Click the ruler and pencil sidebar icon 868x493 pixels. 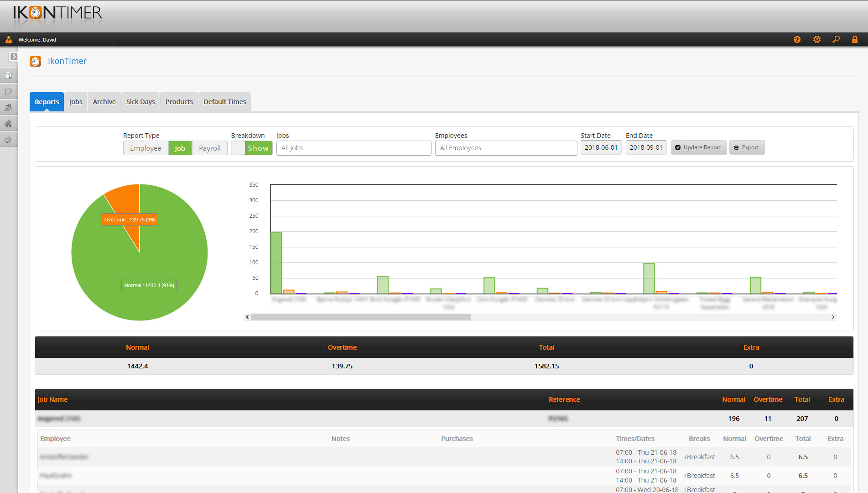[9, 91]
